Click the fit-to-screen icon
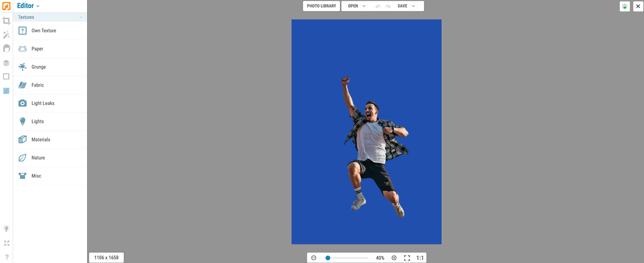This screenshot has width=644, height=263. click(407, 258)
